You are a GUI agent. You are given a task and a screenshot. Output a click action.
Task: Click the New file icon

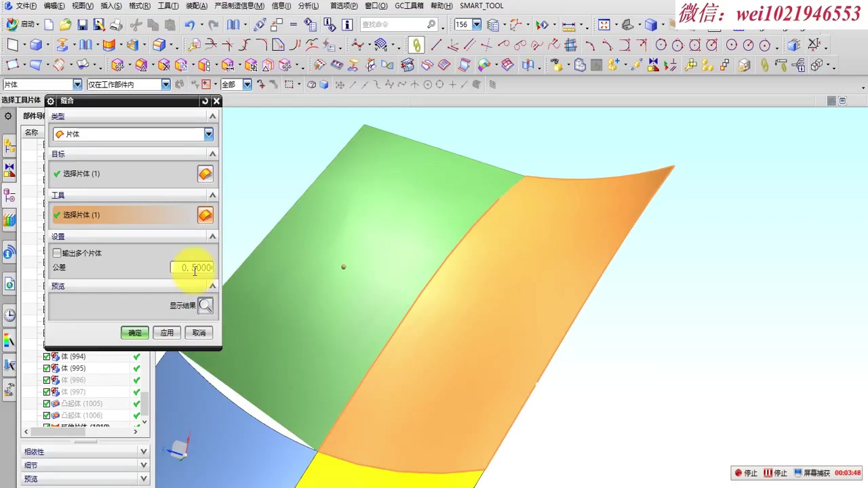pos(49,25)
